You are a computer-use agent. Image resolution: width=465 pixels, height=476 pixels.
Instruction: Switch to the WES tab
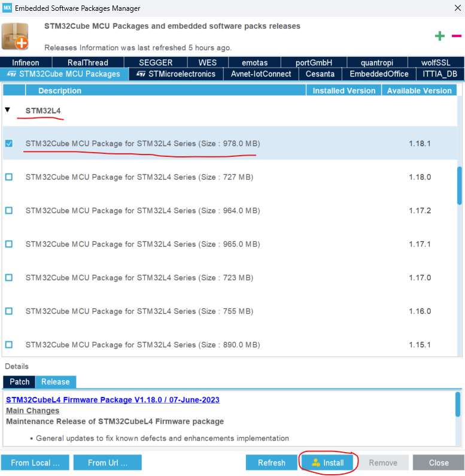click(208, 62)
